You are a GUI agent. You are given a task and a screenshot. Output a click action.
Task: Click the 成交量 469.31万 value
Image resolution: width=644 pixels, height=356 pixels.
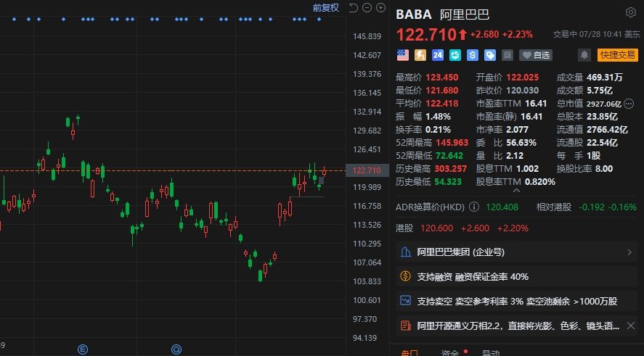pyautogui.click(x=605, y=78)
